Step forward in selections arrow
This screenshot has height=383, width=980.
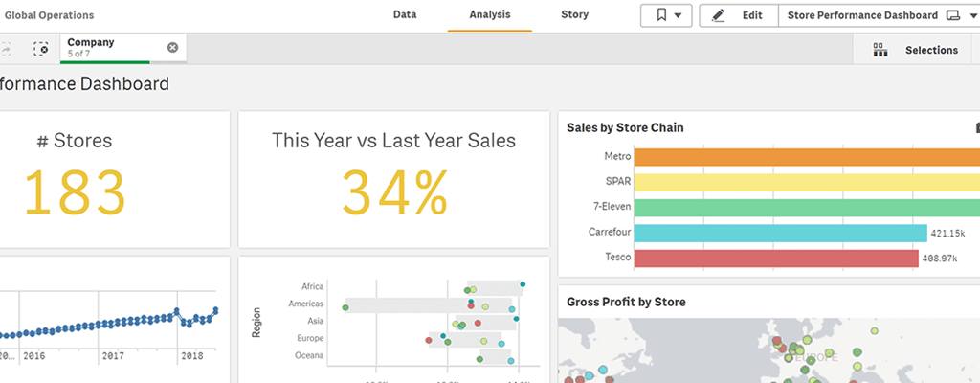pos(6,48)
